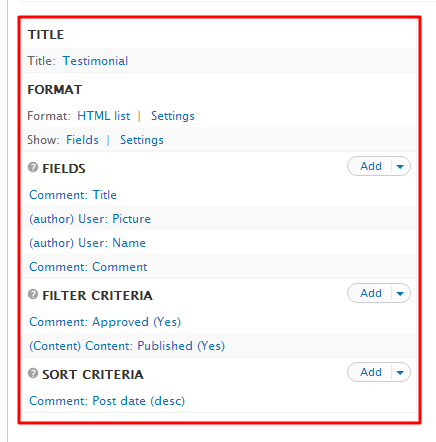The height and width of the screenshot is (442, 436).
Task: Edit the Testimonial title link
Action: 95,61
